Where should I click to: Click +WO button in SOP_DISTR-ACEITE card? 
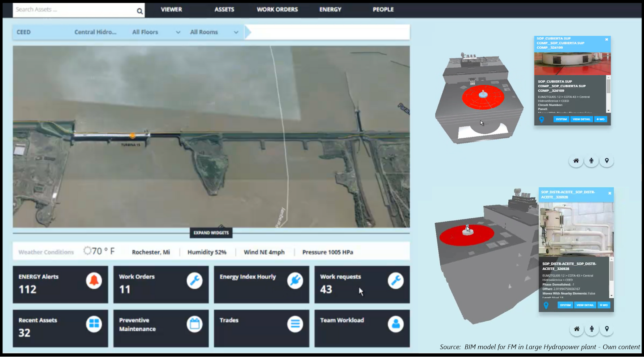pos(604,305)
